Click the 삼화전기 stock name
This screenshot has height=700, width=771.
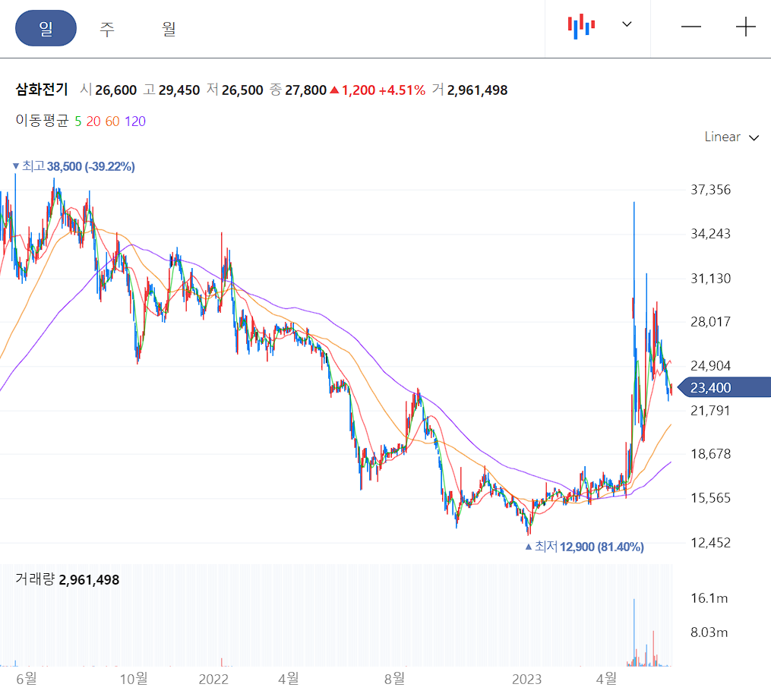click(x=42, y=90)
